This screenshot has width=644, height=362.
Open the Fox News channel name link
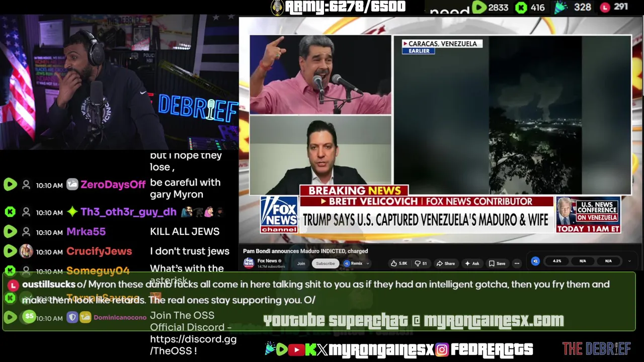(267, 261)
